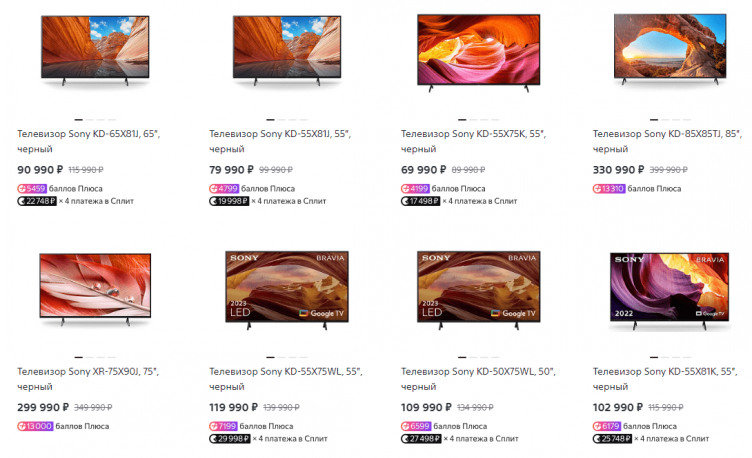Click the 25 748 ₽ Split payment badge
752x458 pixels.
(612, 438)
